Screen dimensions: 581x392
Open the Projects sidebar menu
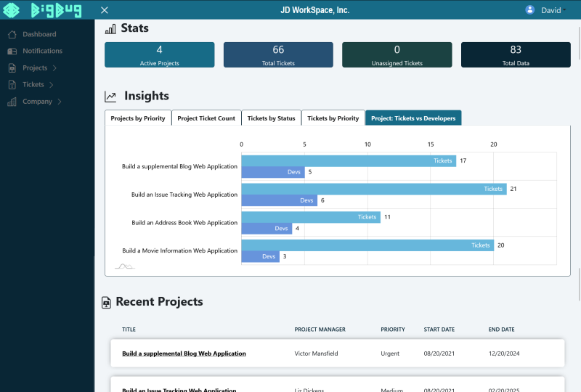(35, 68)
